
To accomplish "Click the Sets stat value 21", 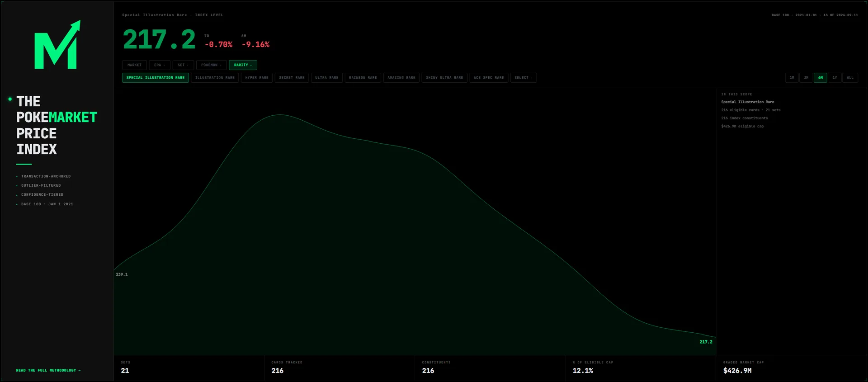I will 125,371.
